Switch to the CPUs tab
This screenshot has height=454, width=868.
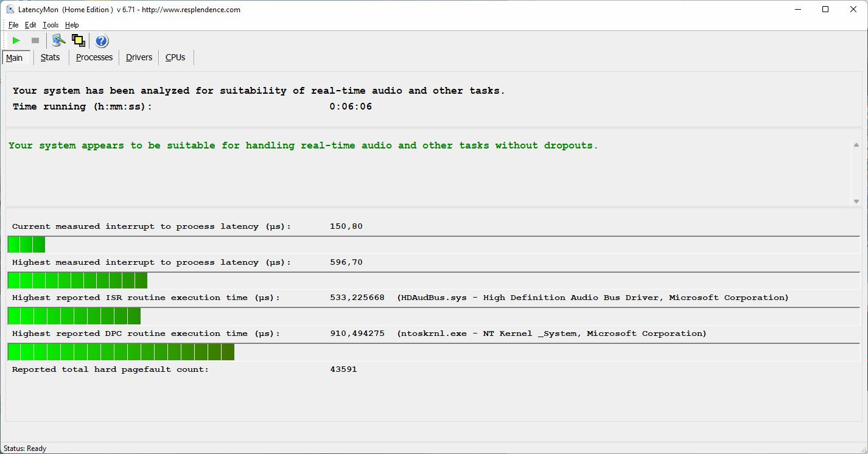coord(175,57)
